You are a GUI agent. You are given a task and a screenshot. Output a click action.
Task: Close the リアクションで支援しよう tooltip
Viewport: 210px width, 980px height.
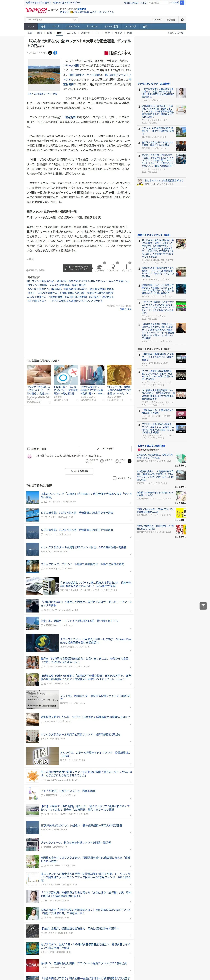(x=91, y=266)
